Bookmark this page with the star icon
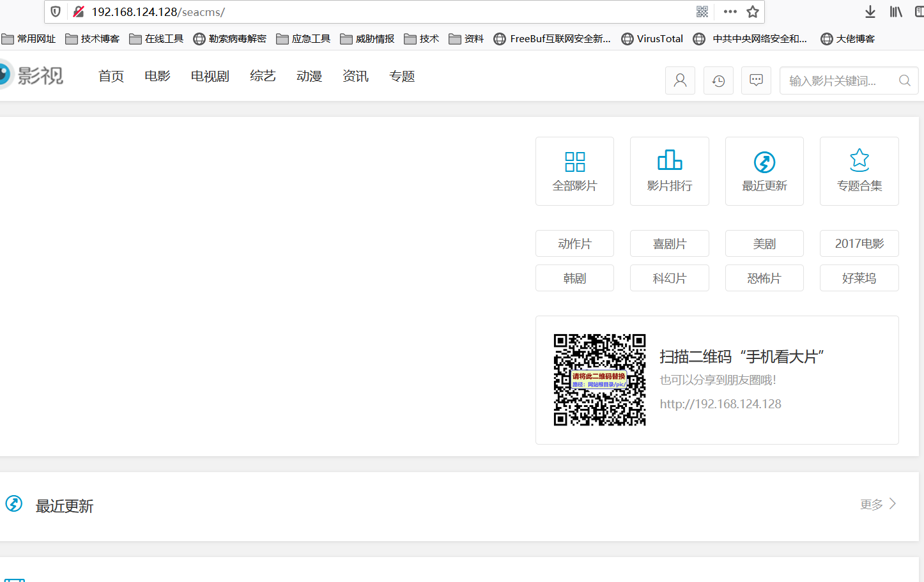Image resolution: width=924 pixels, height=582 pixels. pos(753,11)
